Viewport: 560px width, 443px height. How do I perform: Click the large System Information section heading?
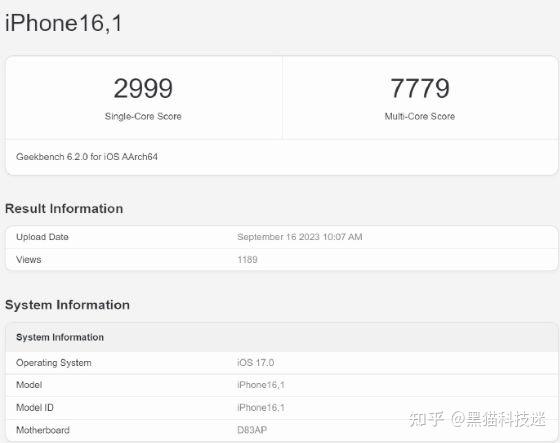click(68, 305)
